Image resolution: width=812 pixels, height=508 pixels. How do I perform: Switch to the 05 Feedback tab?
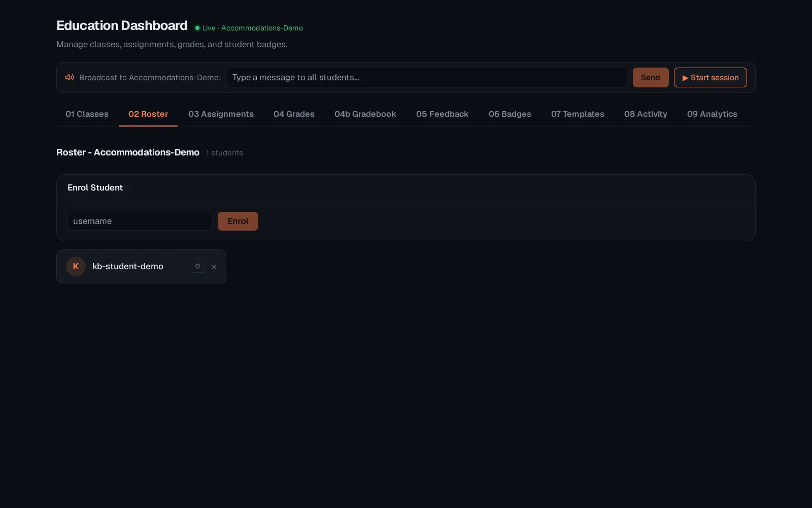[x=442, y=114]
